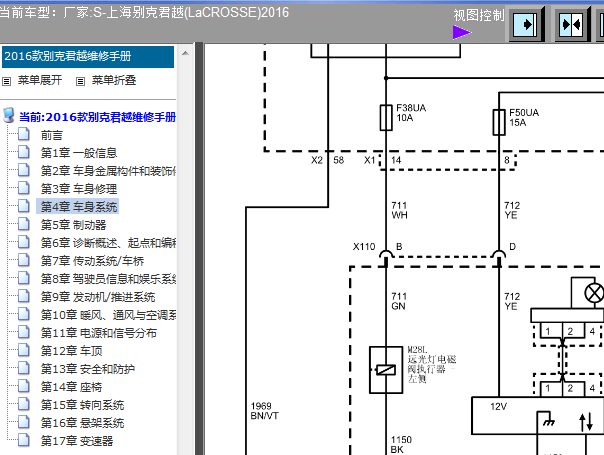Open the 前言 entry
Viewport: 604px width, 455px height.
click(x=52, y=135)
